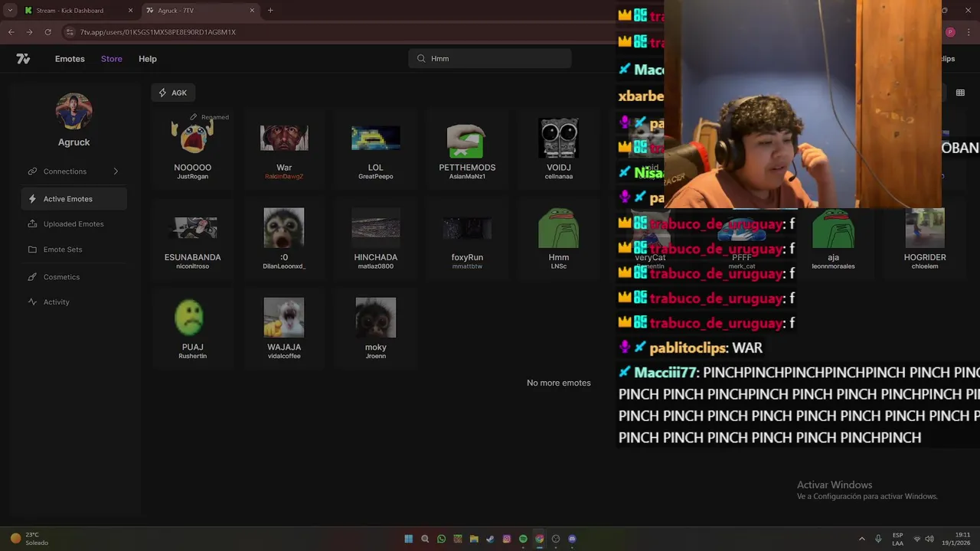Click the microphone tray icon
Viewport: 980px width, 551px height.
coord(878,539)
